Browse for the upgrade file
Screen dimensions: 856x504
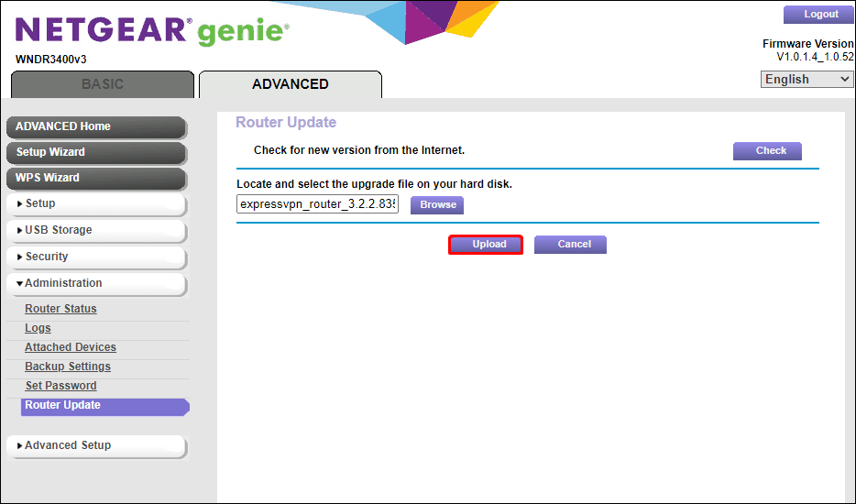pos(437,204)
